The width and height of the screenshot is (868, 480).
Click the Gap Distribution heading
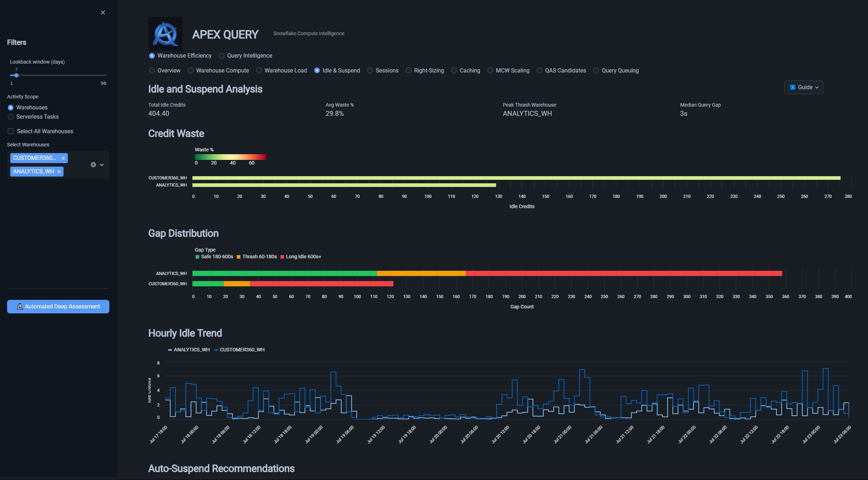click(183, 233)
